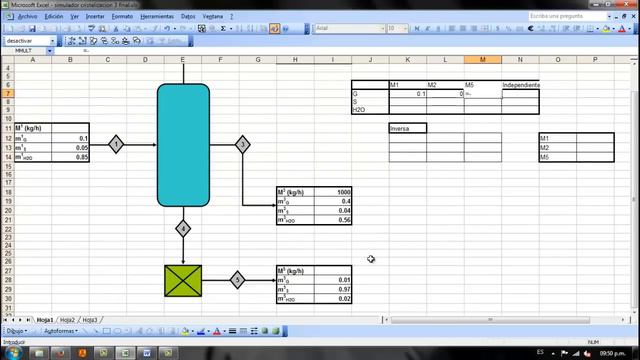Click the first-sheet navigation arrow
Image resolution: width=640 pixels, height=360 pixels.
coord(5,320)
